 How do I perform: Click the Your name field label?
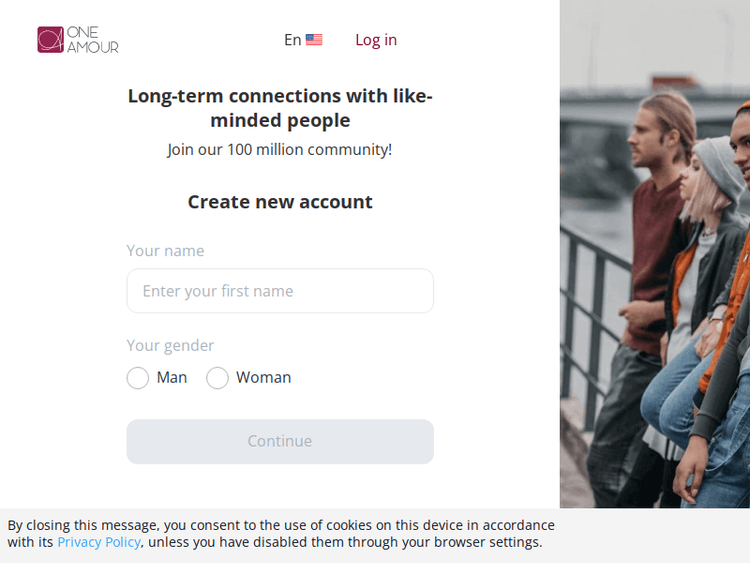(x=165, y=251)
